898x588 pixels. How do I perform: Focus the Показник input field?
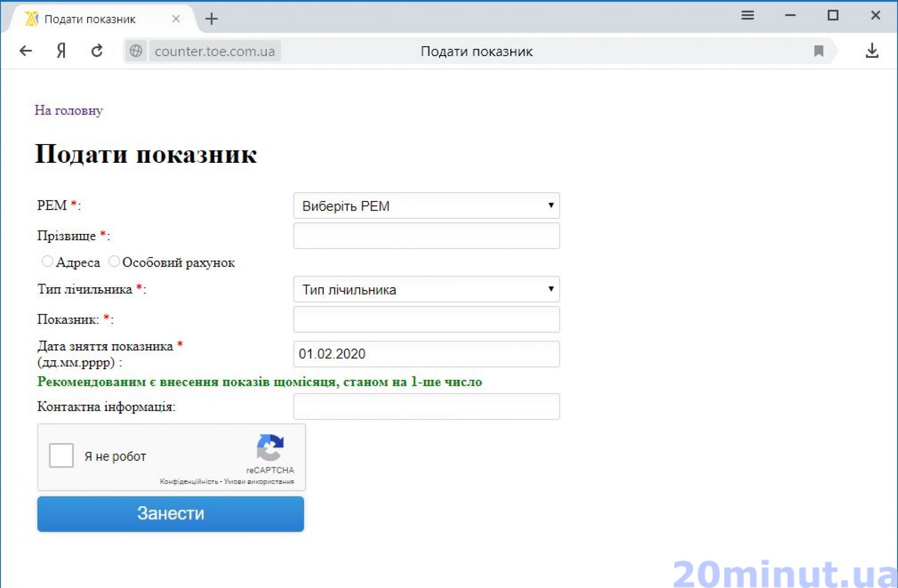[426, 319]
